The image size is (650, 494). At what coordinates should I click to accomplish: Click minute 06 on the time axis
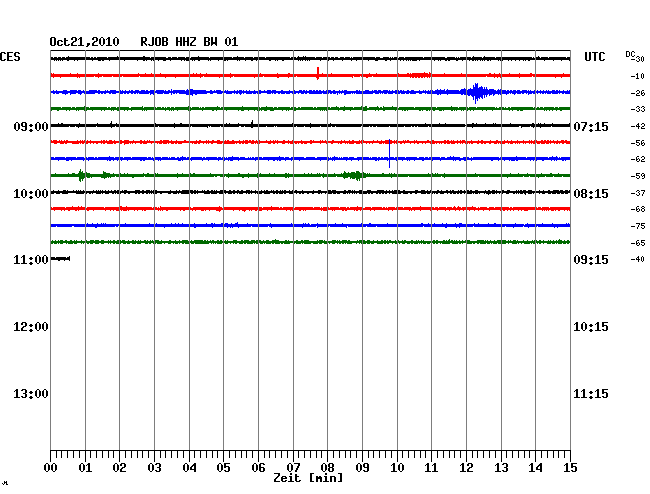[x=258, y=467]
